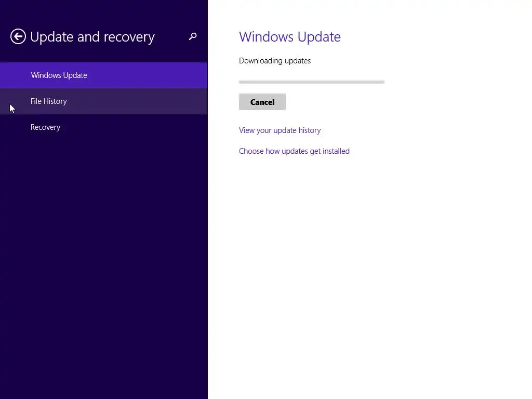Open File History settings

(104, 101)
